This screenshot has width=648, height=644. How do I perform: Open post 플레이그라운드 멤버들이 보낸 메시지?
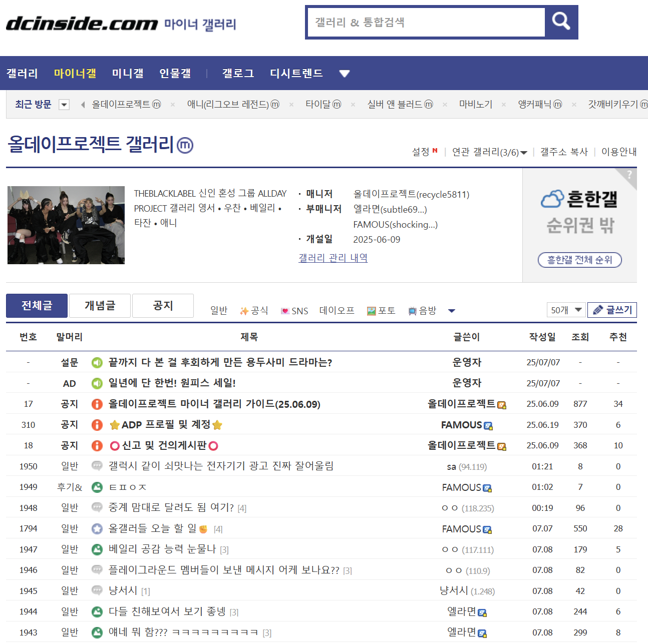[224, 570]
